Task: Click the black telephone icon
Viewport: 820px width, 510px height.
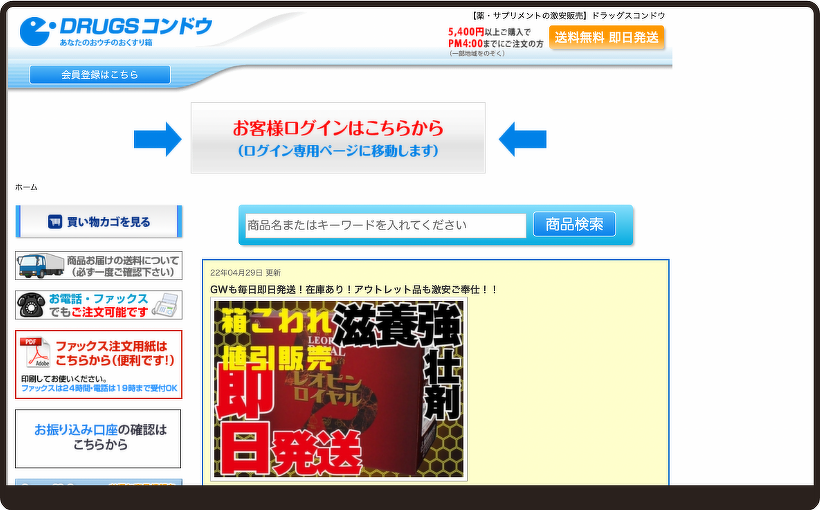Action: [31, 304]
